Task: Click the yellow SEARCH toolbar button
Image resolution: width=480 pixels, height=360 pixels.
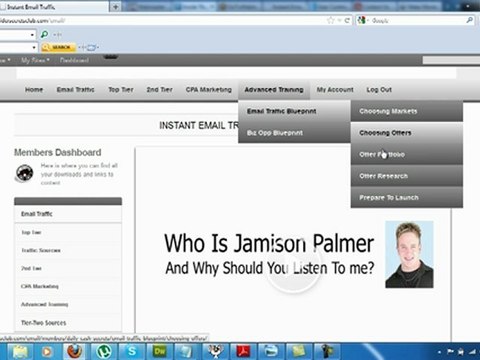Action: pos(58,47)
